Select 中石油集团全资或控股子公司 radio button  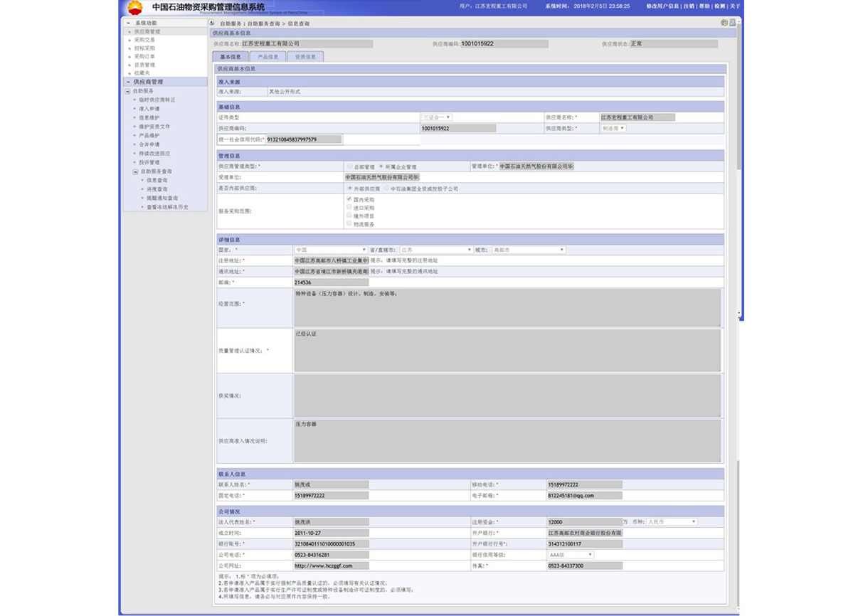click(x=386, y=189)
